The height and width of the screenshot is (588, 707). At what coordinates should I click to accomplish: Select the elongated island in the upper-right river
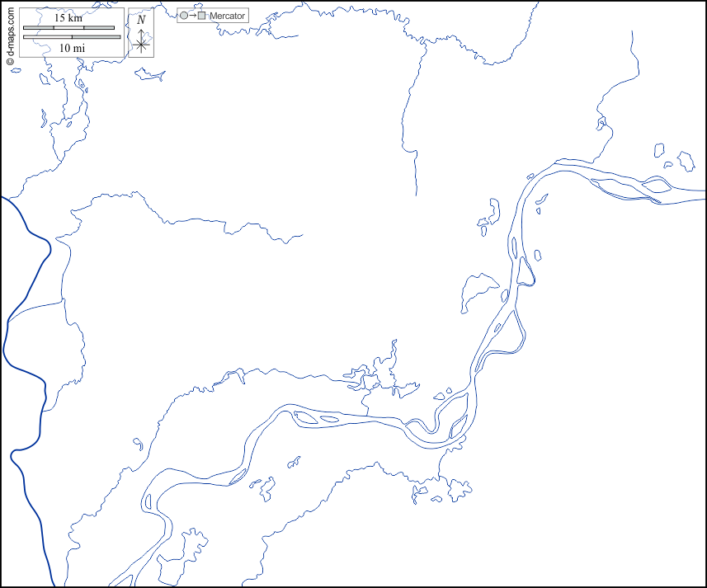[620, 188]
